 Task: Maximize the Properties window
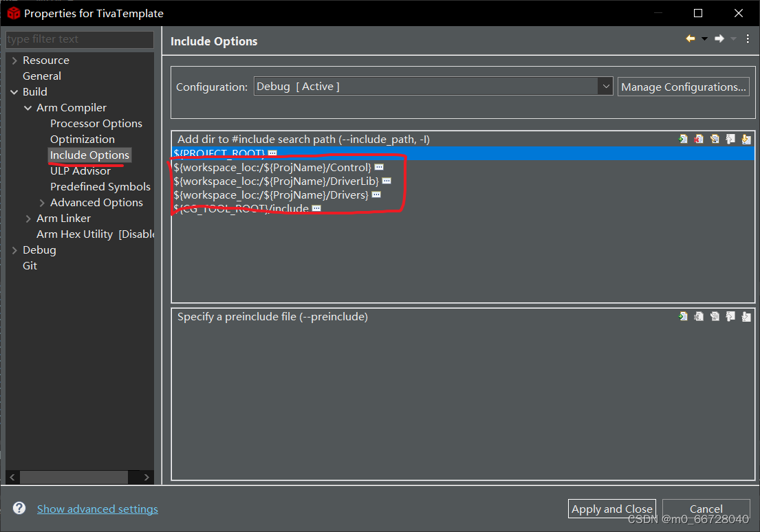[698, 13]
